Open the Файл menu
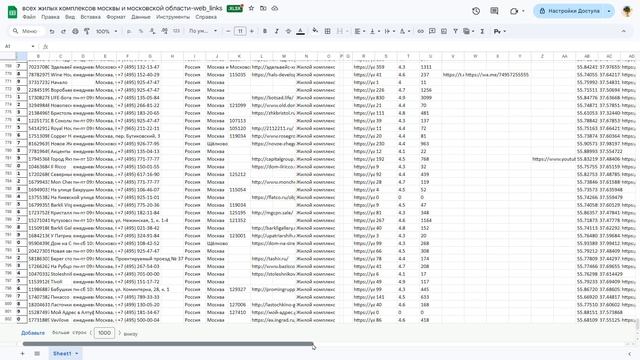The height and width of the screenshot is (360, 640). pyautogui.click(x=29, y=17)
